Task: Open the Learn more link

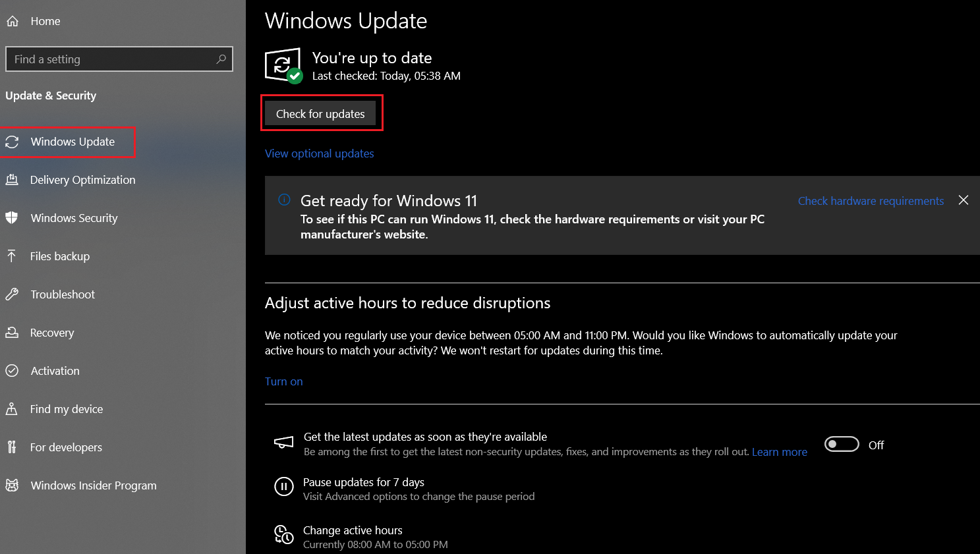Action: tap(779, 452)
